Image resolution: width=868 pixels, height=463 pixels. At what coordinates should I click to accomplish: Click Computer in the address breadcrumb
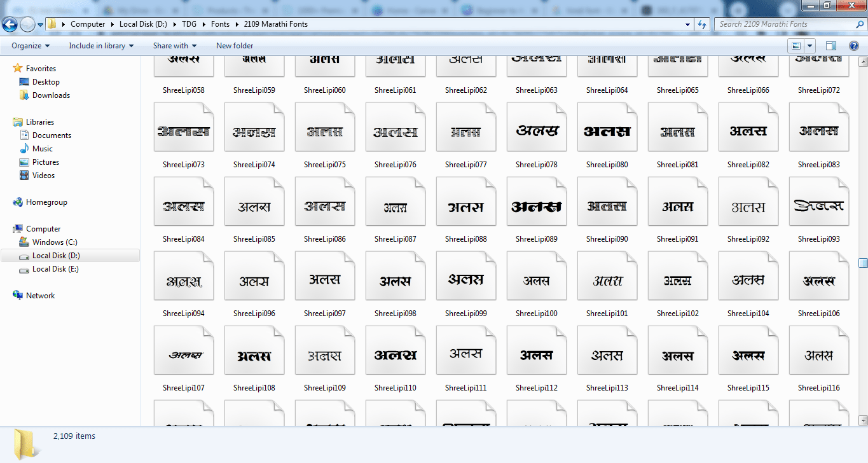pos(88,24)
